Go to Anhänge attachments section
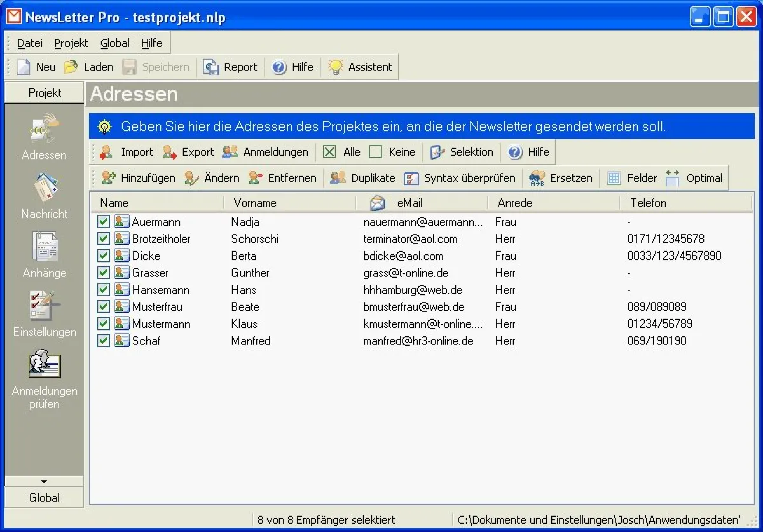 point(44,248)
